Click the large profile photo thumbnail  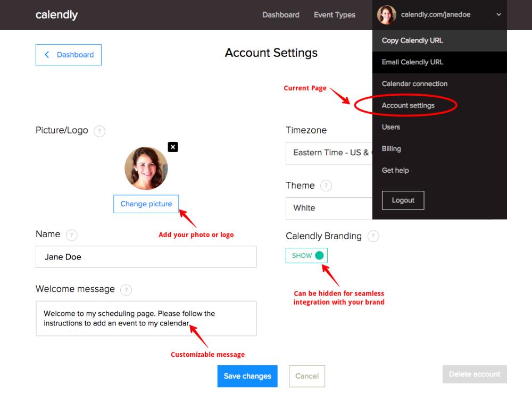[146, 168]
